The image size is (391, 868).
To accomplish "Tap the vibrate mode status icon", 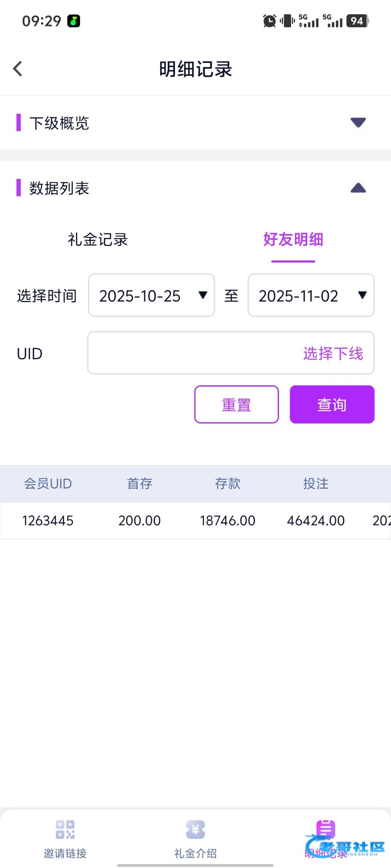I will click(x=287, y=21).
